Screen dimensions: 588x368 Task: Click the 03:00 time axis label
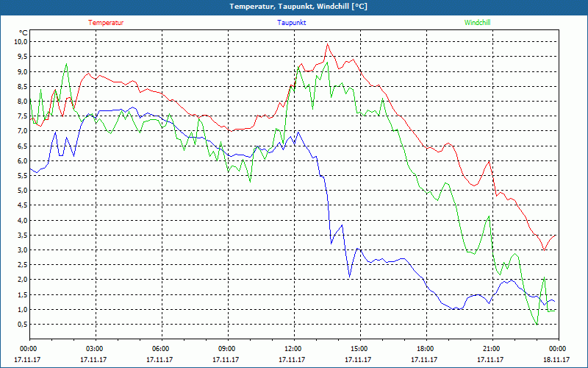(x=95, y=349)
